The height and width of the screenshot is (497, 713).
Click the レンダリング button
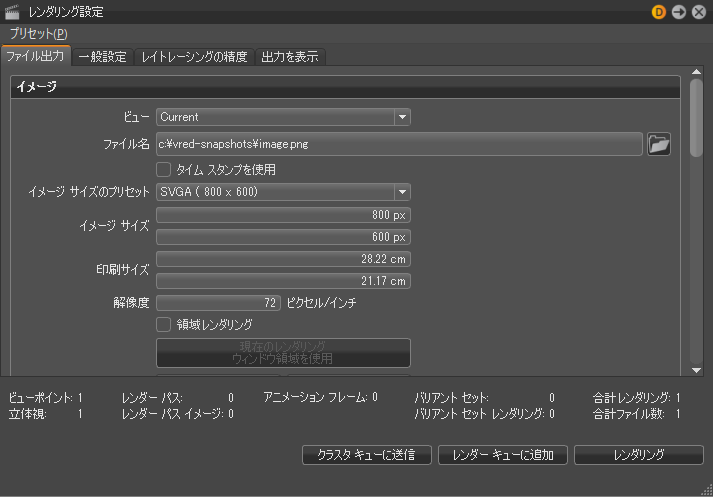coord(638,455)
